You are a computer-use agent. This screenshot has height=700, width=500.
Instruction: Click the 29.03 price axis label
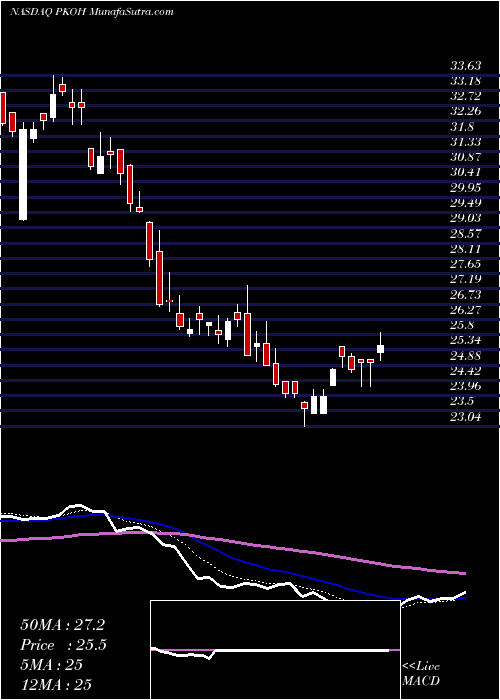[x=466, y=218]
